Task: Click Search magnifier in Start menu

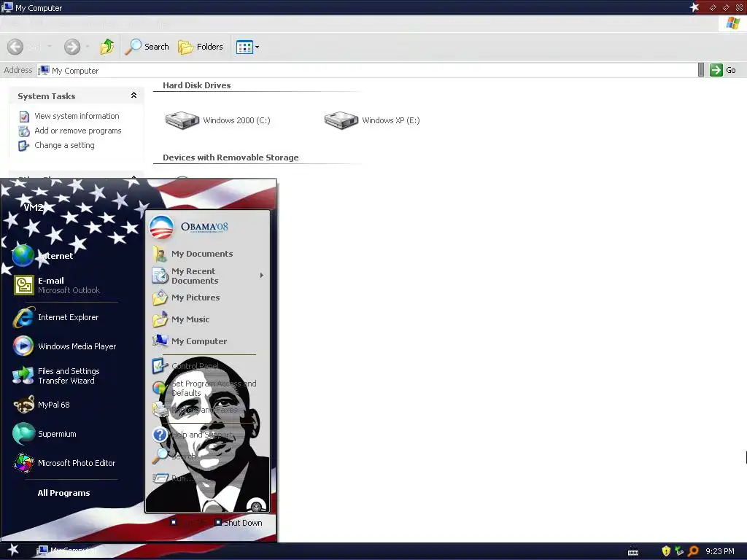Action: (x=160, y=456)
